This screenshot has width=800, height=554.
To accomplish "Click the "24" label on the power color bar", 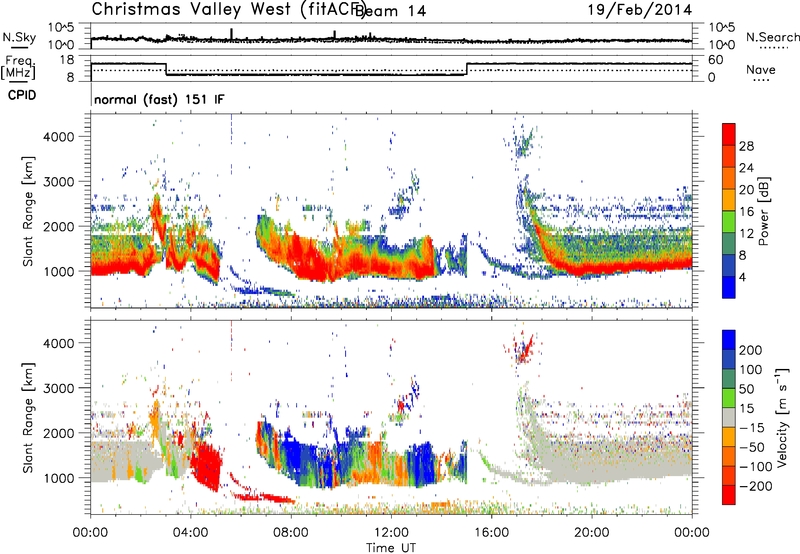I will coord(746,168).
